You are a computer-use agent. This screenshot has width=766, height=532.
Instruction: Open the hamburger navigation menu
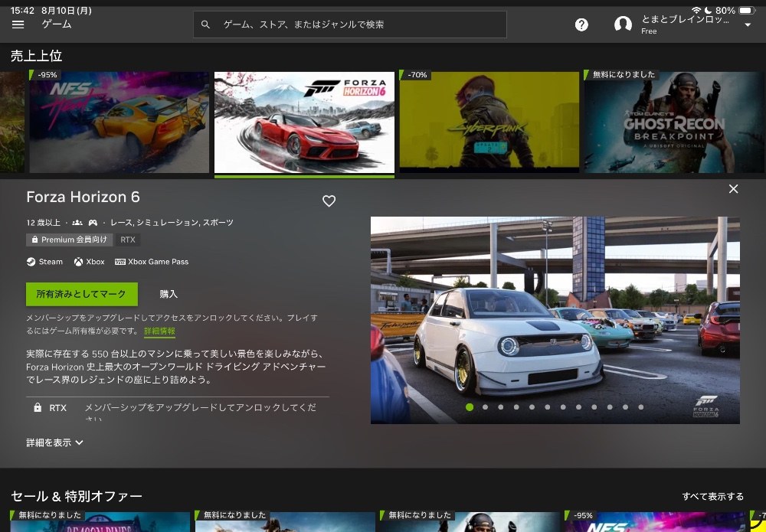click(x=18, y=24)
